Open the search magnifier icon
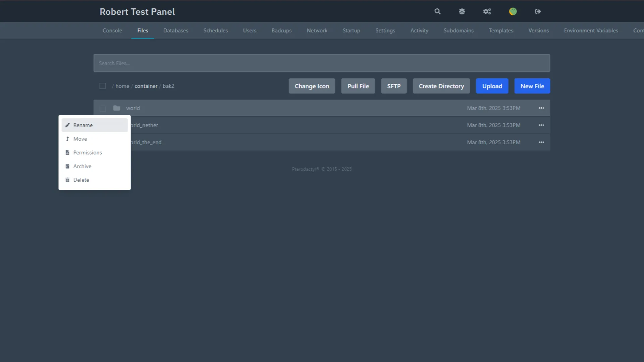Image resolution: width=644 pixels, height=362 pixels. tap(437, 11)
